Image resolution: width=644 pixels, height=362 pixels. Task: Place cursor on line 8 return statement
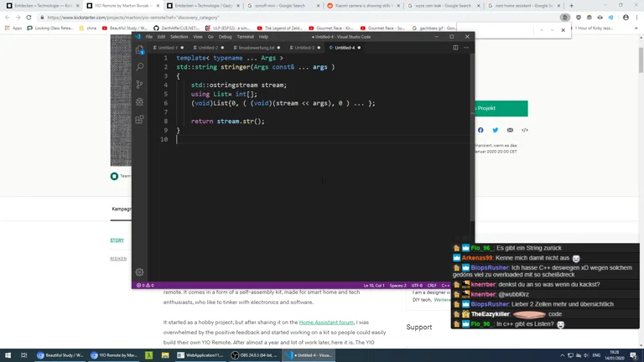point(227,122)
